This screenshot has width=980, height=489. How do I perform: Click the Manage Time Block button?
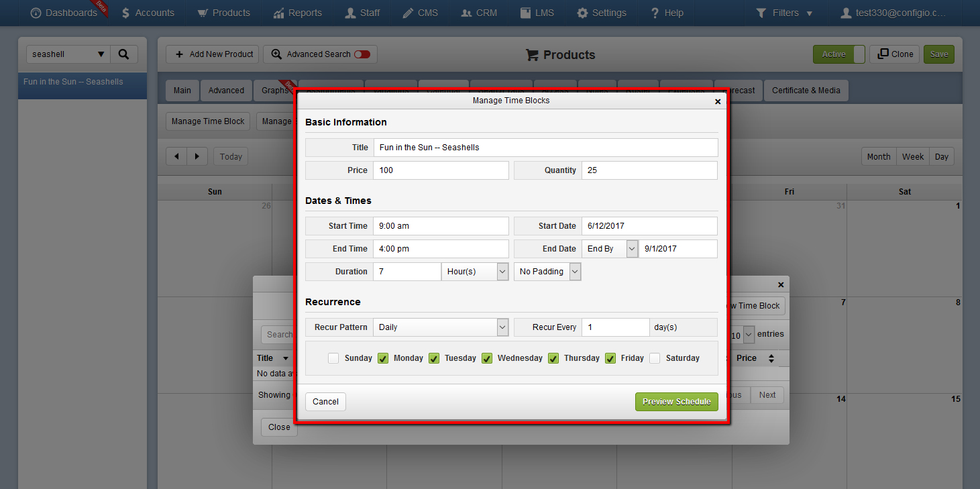pyautogui.click(x=208, y=121)
